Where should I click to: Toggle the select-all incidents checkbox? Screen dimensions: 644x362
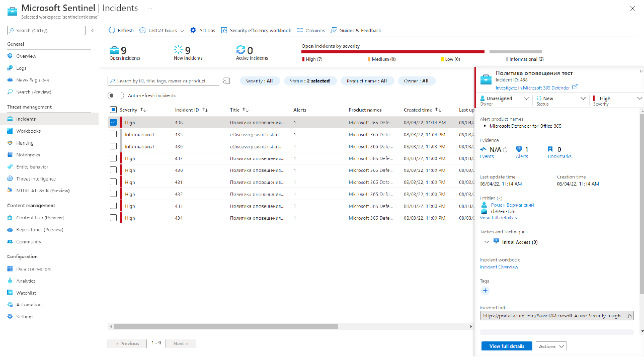[113, 110]
